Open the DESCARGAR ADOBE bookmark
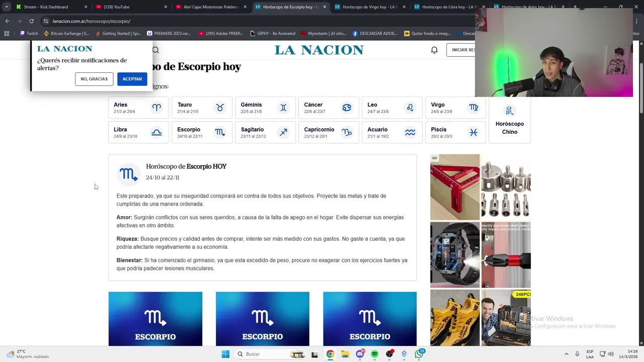The image size is (644, 362). (x=375, y=34)
